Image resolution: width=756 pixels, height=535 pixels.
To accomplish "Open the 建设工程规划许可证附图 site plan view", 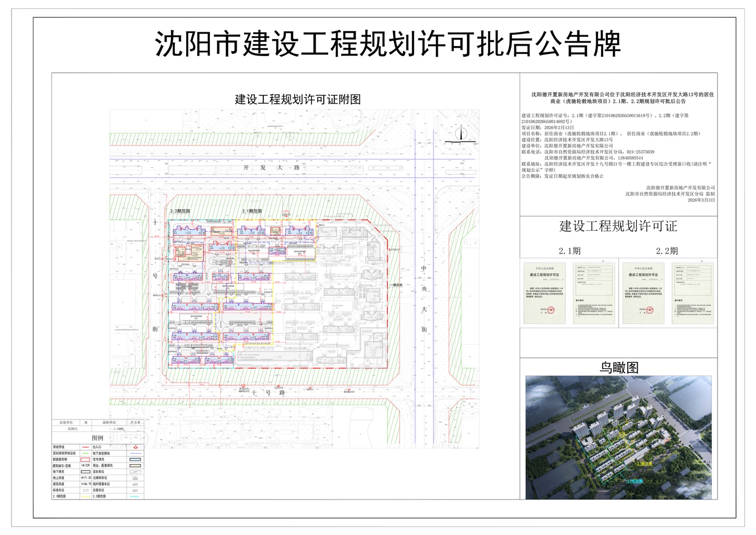I will pos(298,98).
